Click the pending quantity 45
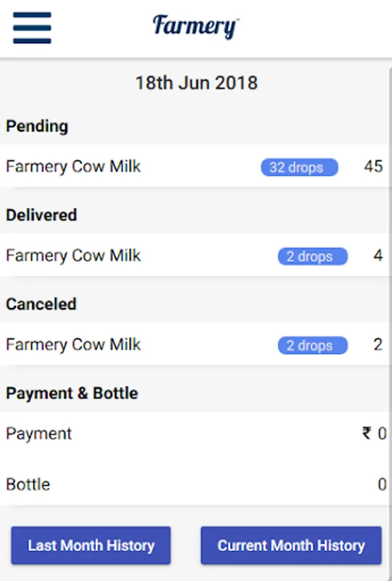Image resolution: width=392 pixels, height=581 pixels. [373, 167]
